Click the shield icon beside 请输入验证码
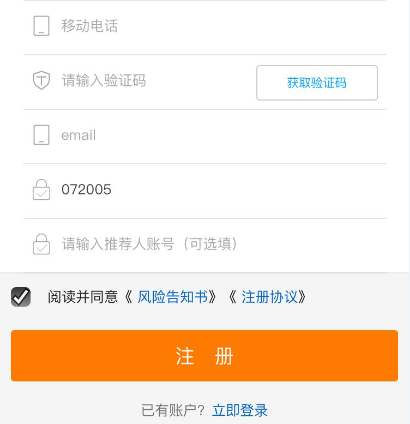410x424 pixels. pyautogui.click(x=41, y=80)
